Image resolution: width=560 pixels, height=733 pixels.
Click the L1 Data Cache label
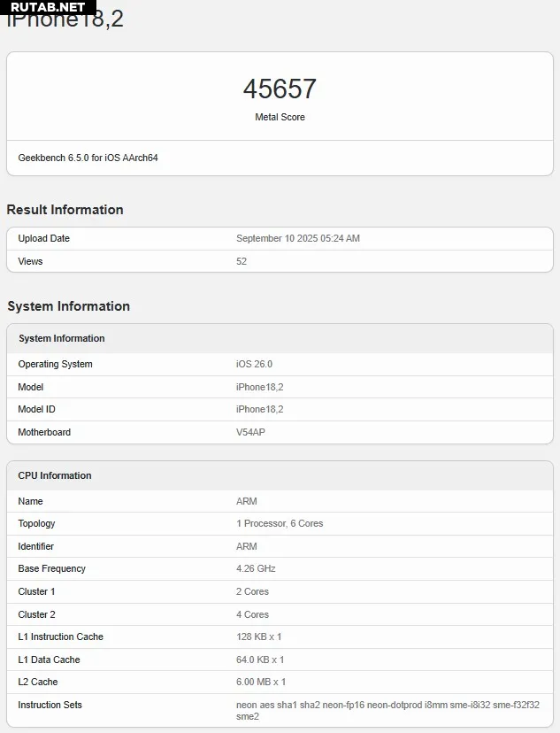point(49,660)
